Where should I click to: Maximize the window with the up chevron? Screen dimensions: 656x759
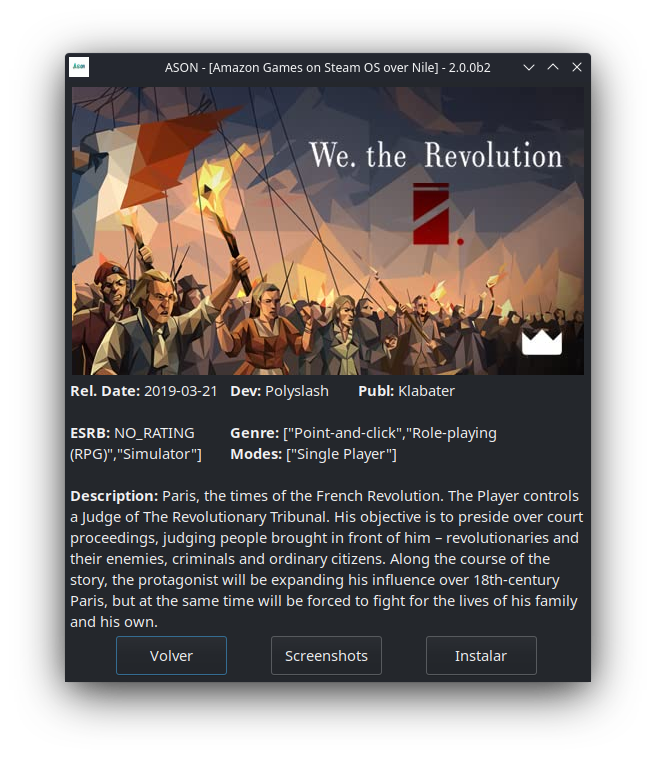[553, 67]
